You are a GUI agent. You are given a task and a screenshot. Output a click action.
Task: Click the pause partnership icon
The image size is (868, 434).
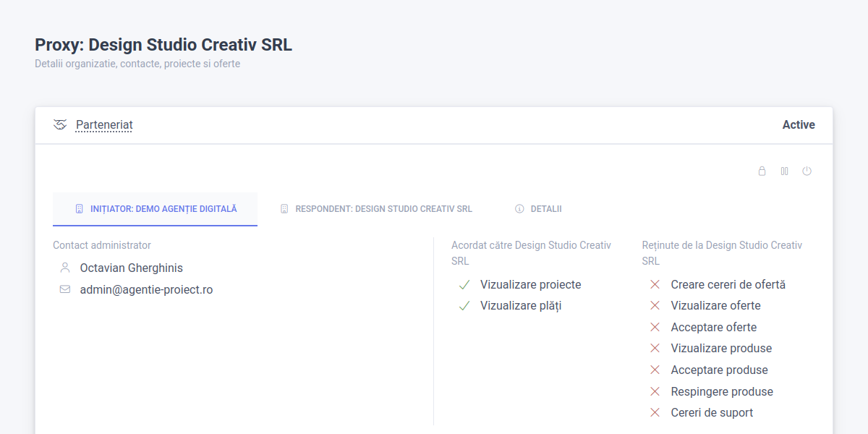[x=784, y=171]
